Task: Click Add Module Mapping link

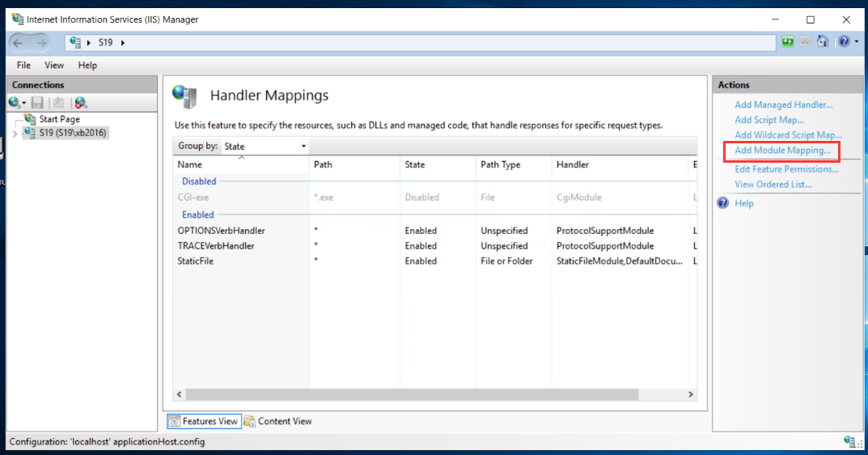Action: click(x=782, y=151)
